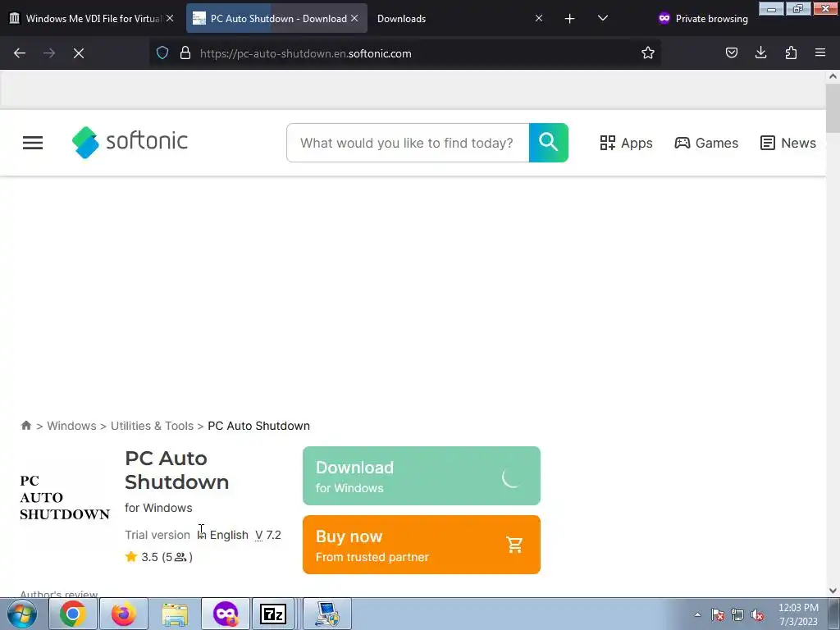Screen dimensions: 840x630
Task: Close the PC Auto Shutdown tab
Action: pos(354,18)
